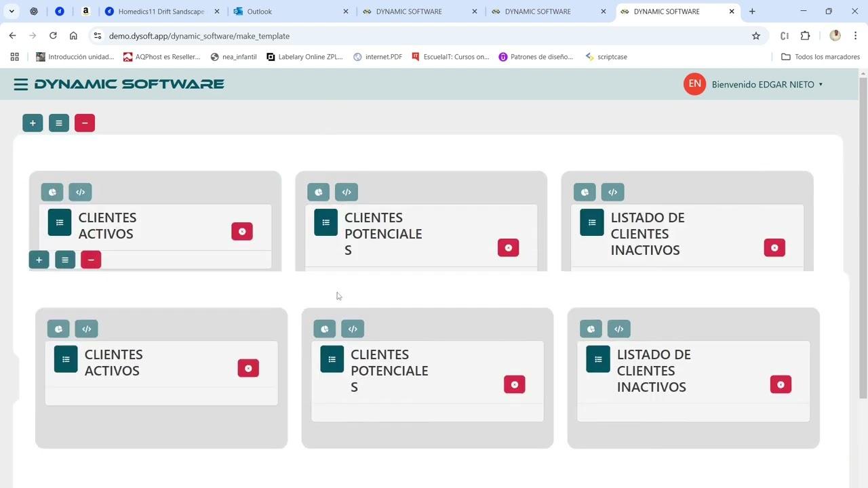Click the code icon on upper LISTADO DE CLIENTES INACTIVOS card
868x488 pixels.
[612, 192]
